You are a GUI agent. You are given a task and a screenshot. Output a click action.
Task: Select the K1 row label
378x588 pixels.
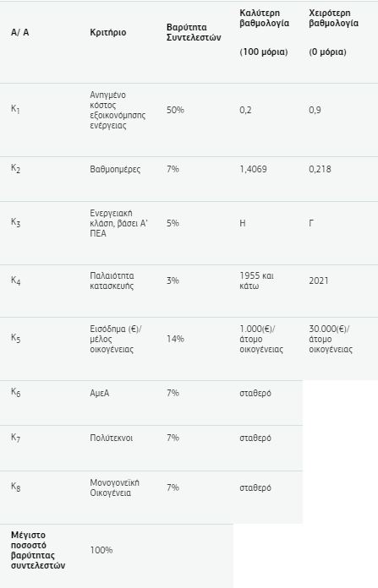pyautogui.click(x=15, y=110)
